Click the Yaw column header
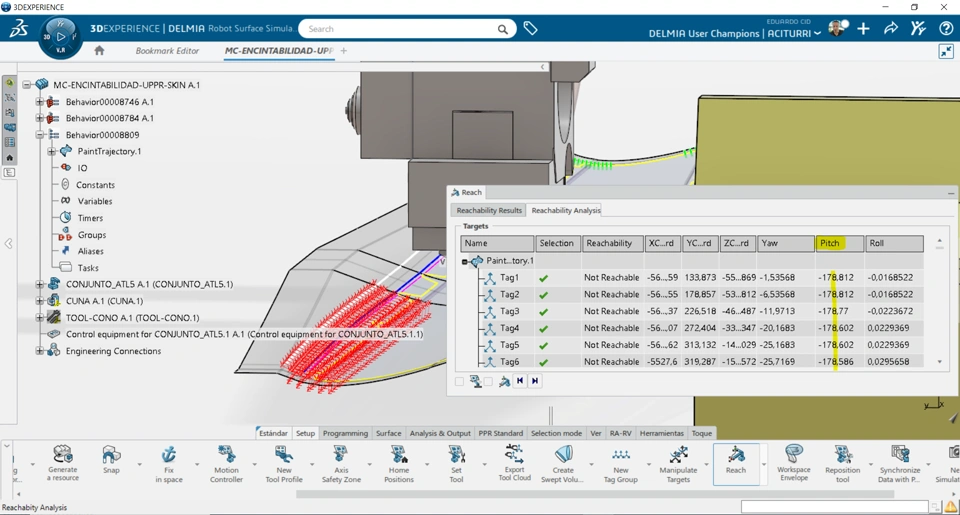960x515 pixels. tap(786, 243)
